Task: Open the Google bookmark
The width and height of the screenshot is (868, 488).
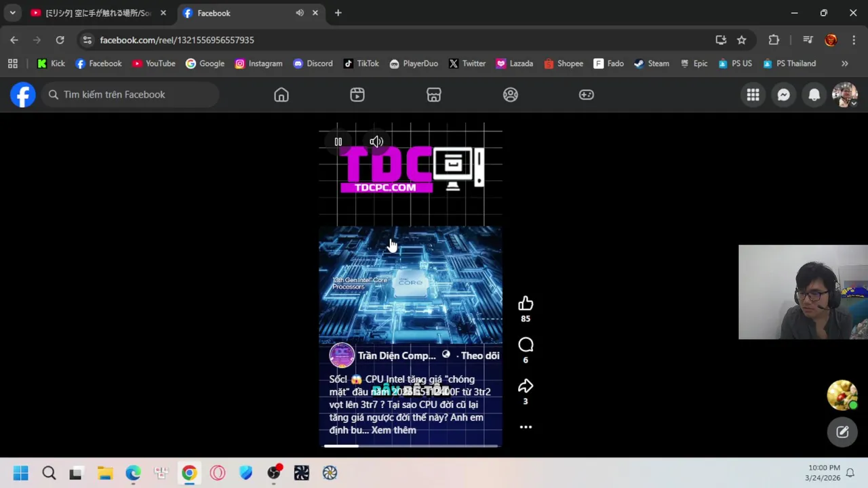Action: pos(205,64)
